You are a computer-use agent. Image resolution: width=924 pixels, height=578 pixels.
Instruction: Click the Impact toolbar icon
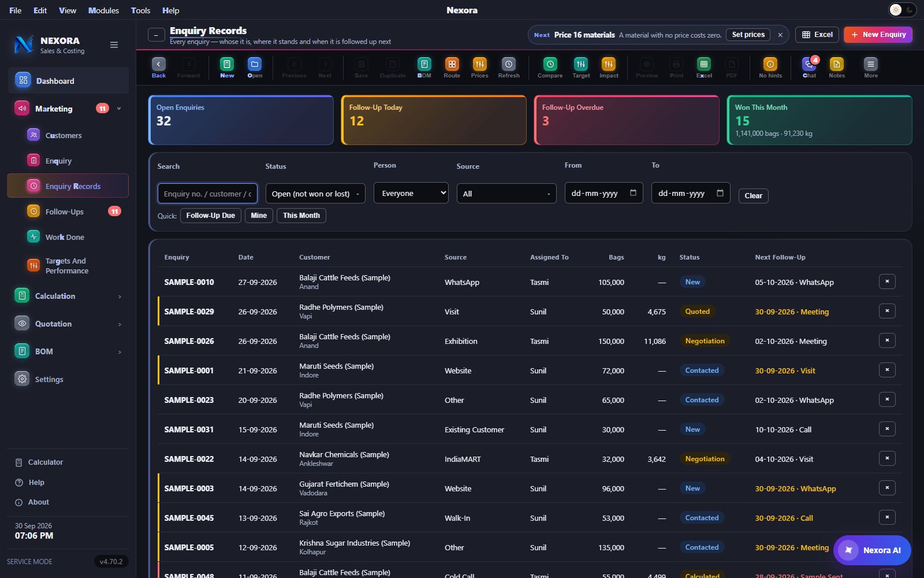(x=609, y=68)
